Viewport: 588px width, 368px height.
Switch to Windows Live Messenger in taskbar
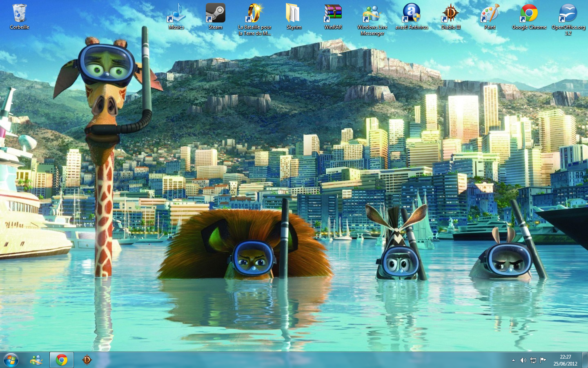point(36,360)
